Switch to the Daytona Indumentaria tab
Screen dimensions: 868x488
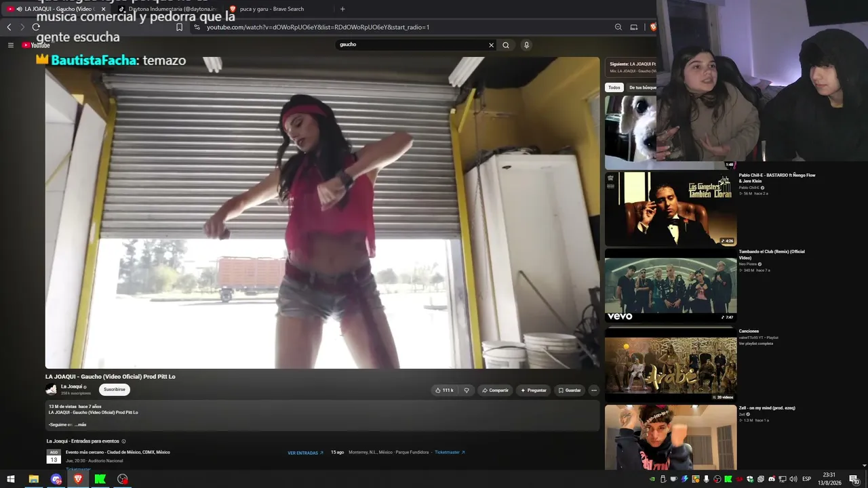pos(166,9)
